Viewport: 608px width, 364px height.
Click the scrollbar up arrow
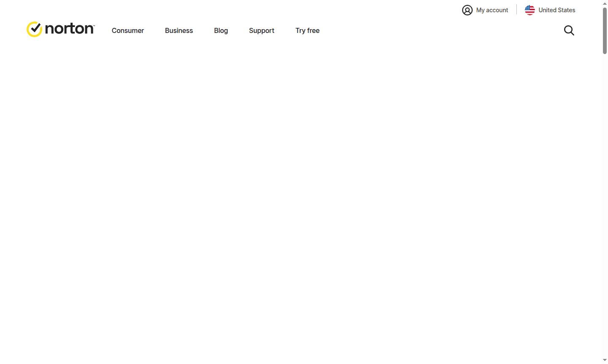[605, 3]
